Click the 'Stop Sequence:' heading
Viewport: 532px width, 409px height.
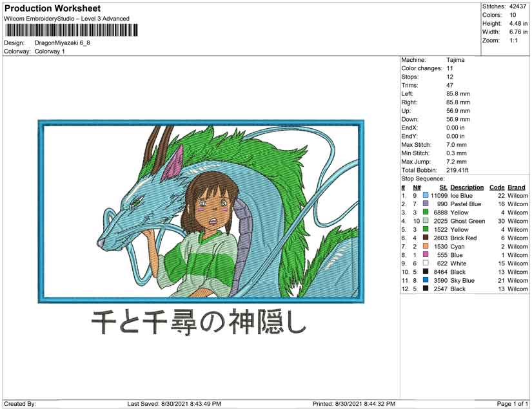(x=422, y=178)
